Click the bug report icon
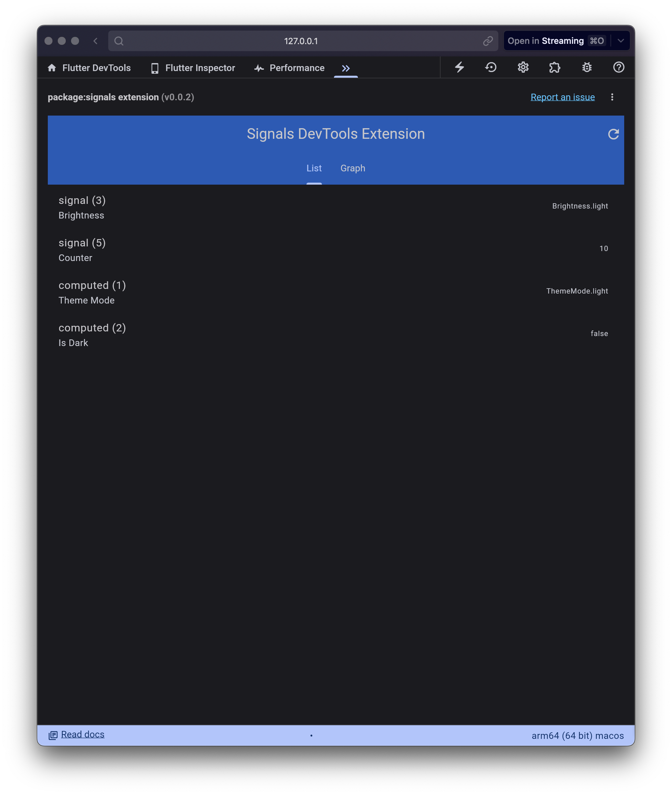The width and height of the screenshot is (672, 795). pos(587,67)
